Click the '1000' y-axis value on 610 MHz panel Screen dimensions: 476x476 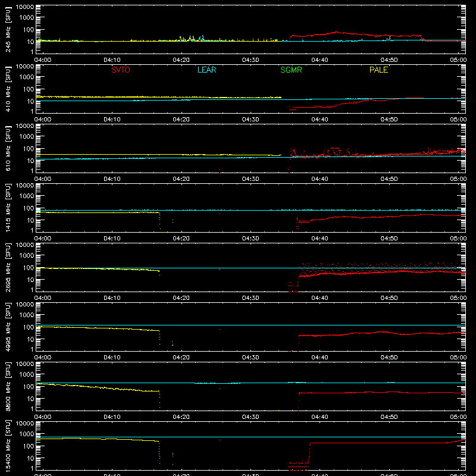pyautogui.click(x=27, y=137)
